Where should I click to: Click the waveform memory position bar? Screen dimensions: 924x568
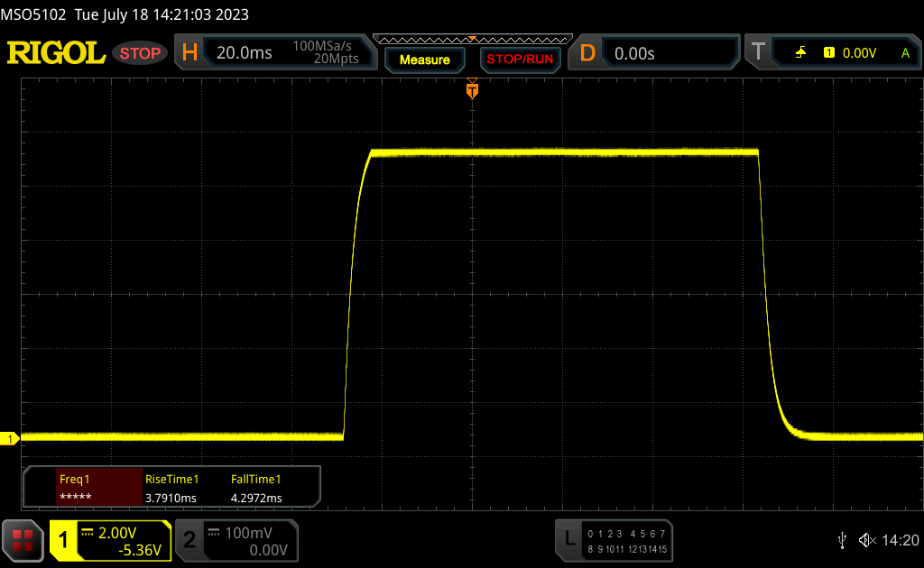pyautogui.click(x=473, y=40)
